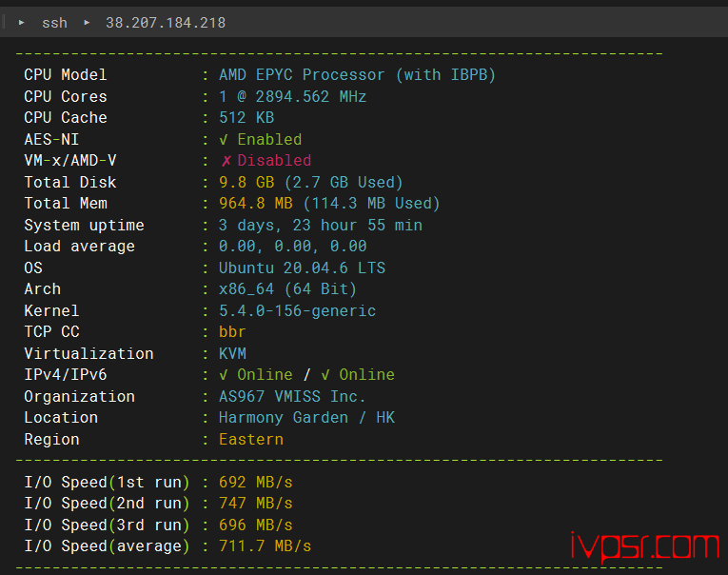The height and width of the screenshot is (575, 728).
Task: Click the Harmony Garden / HK location
Action: (x=306, y=418)
